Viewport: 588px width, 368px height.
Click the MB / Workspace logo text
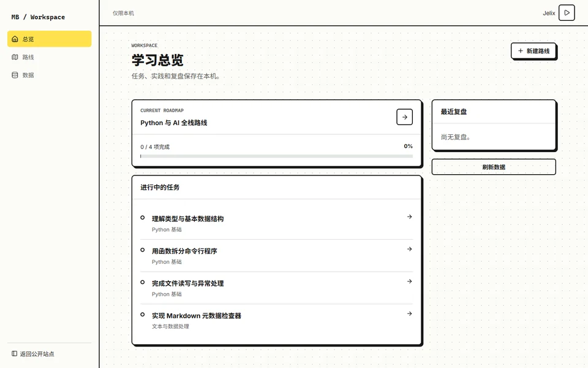pos(38,17)
